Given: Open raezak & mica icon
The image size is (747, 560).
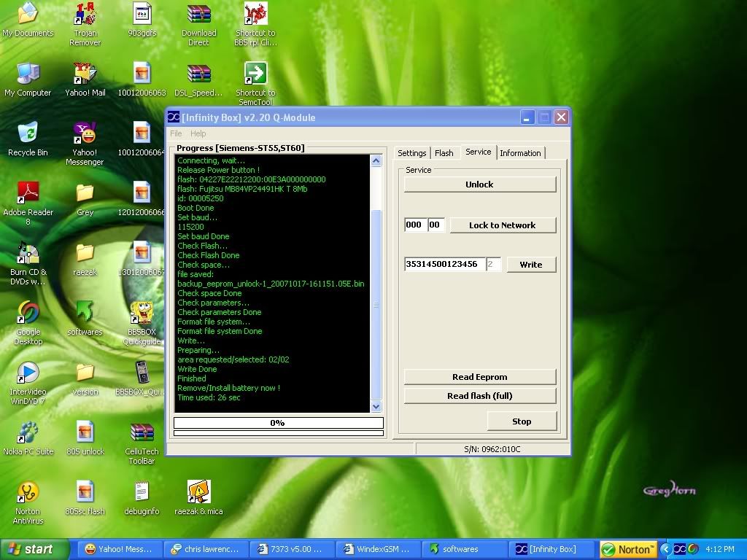Looking at the screenshot, I should (198, 498).
